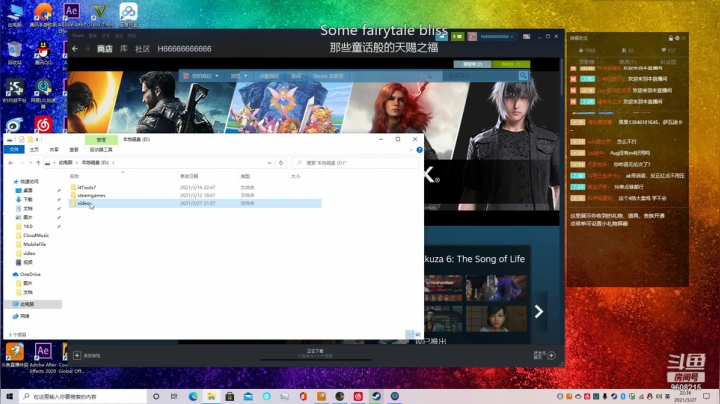Image resolution: width=720 pixels, height=404 pixels.
Task: Open 驱动器工具 ribbon tab
Action: click(101, 150)
